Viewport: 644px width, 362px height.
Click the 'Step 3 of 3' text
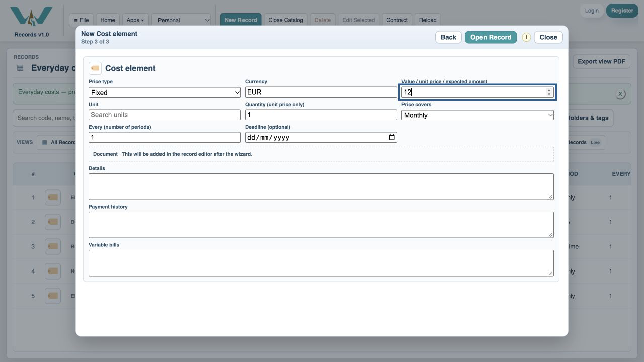(x=95, y=42)
